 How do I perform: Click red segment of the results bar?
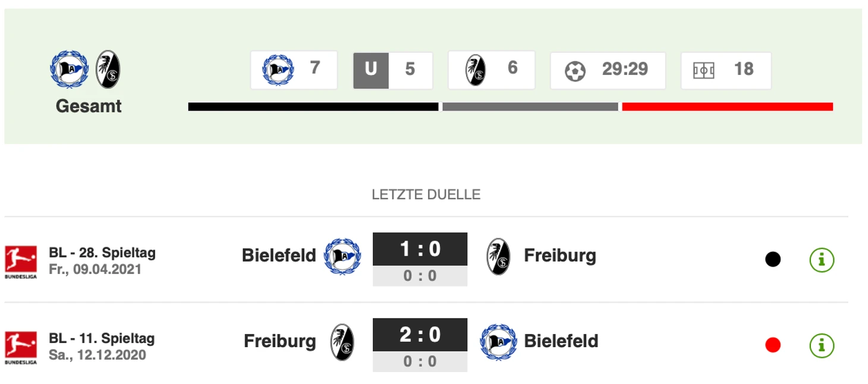727,107
